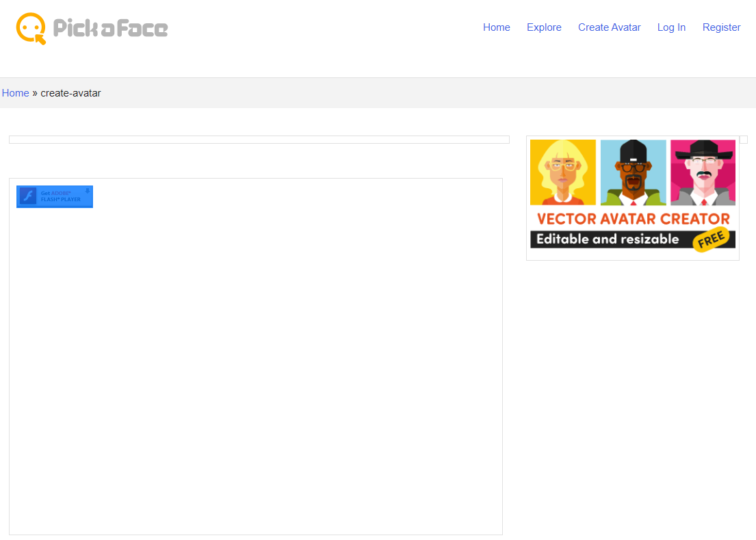Open the Home navigation link
The height and width of the screenshot is (540, 756).
(x=497, y=27)
